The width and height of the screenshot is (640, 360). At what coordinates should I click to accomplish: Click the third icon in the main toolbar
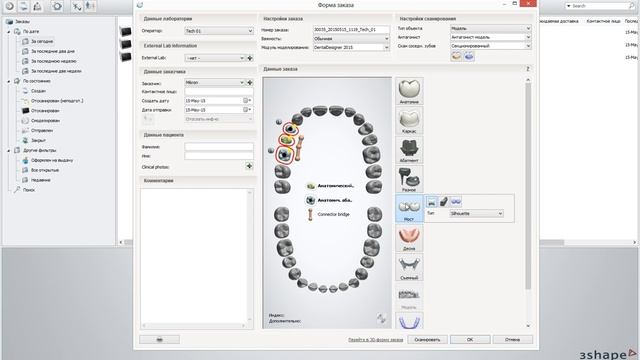[x=37, y=6]
